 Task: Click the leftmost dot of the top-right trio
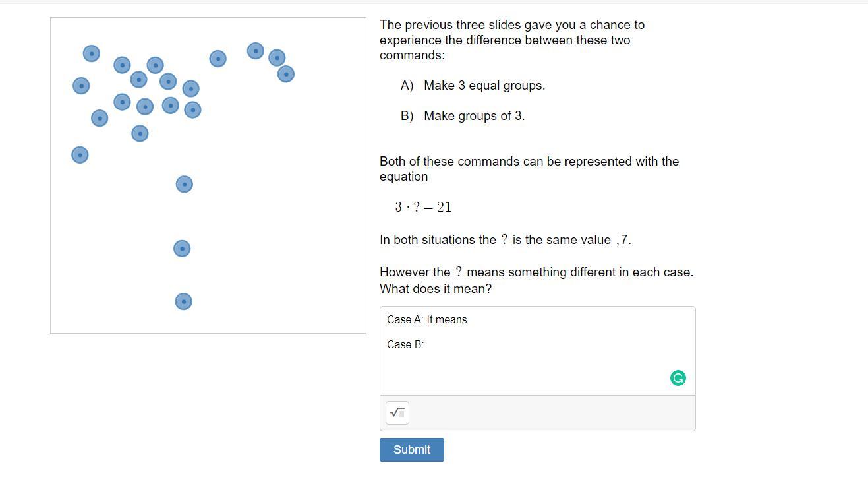[256, 51]
